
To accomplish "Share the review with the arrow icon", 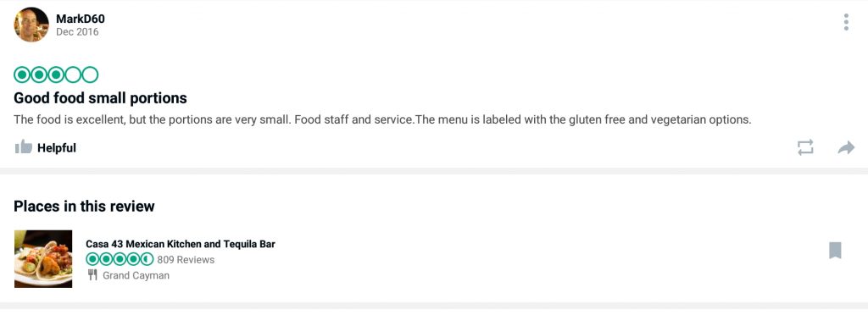I will click(846, 147).
